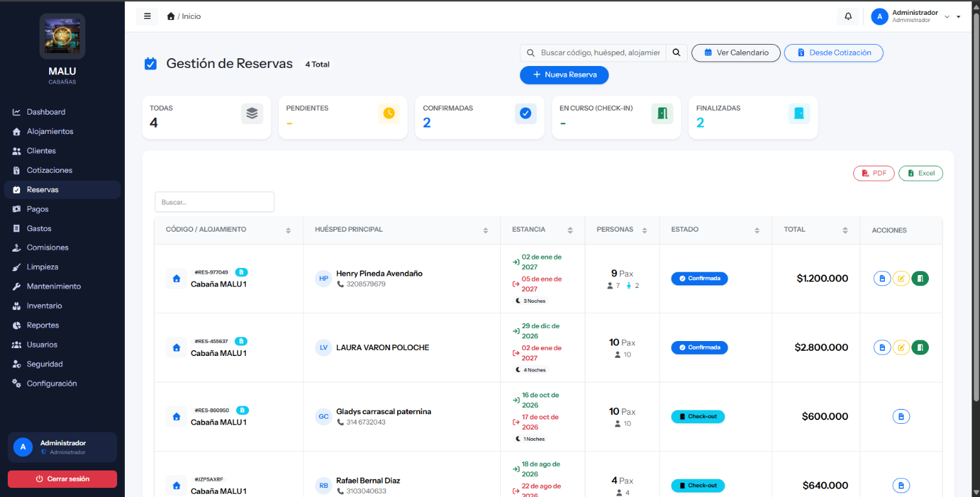
Task: Click the $2.800.000 total amount
Action: (x=822, y=348)
